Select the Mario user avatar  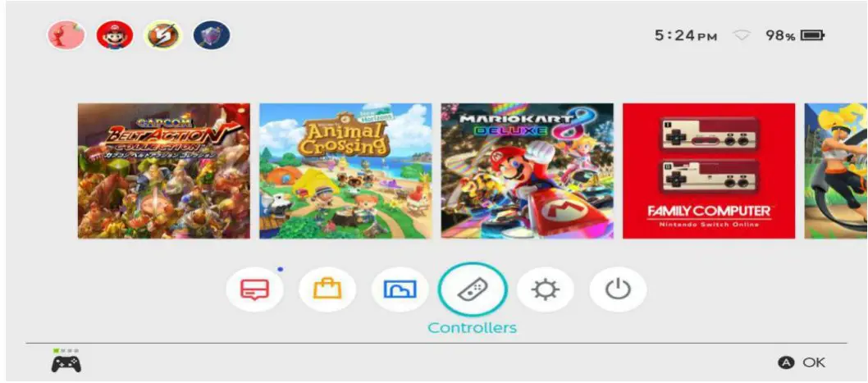tap(115, 35)
